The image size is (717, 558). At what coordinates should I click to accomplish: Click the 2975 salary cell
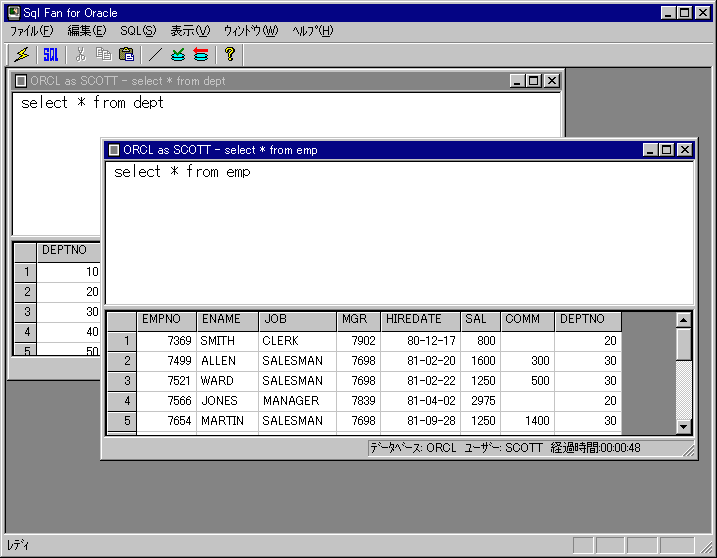point(481,401)
